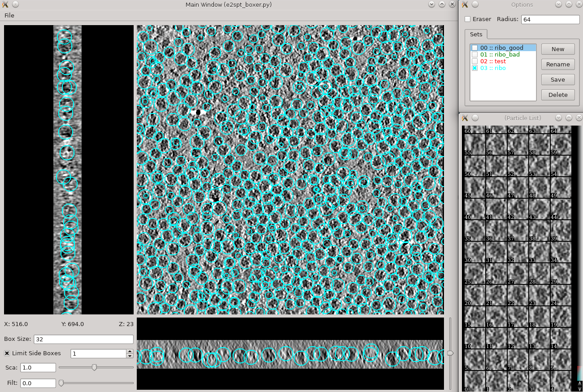Click the cyan-red scroll bar in Particle List
Image resolution: width=583 pixels, height=392 pixels.
(579, 373)
